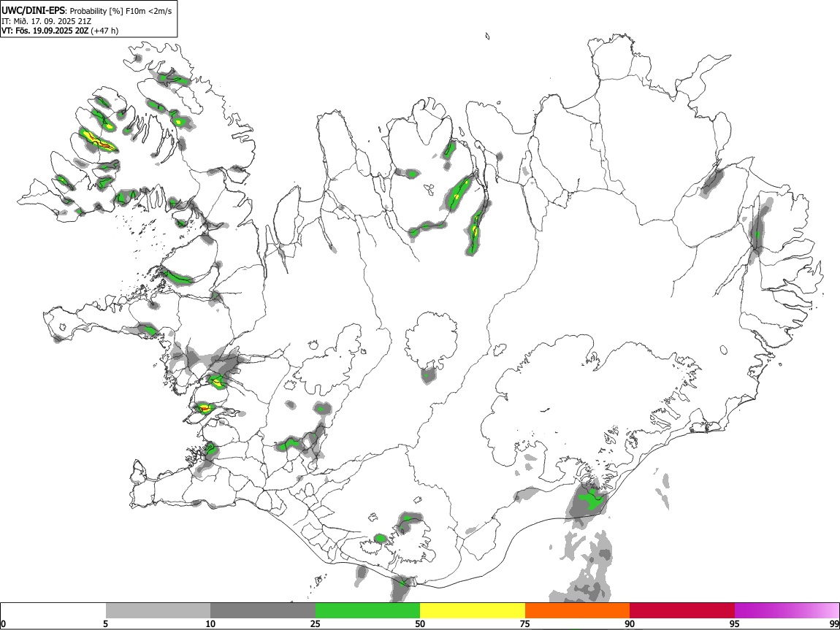Click the yellow 50-75% legend swatch
The height and width of the screenshot is (630, 840).
click(x=473, y=610)
